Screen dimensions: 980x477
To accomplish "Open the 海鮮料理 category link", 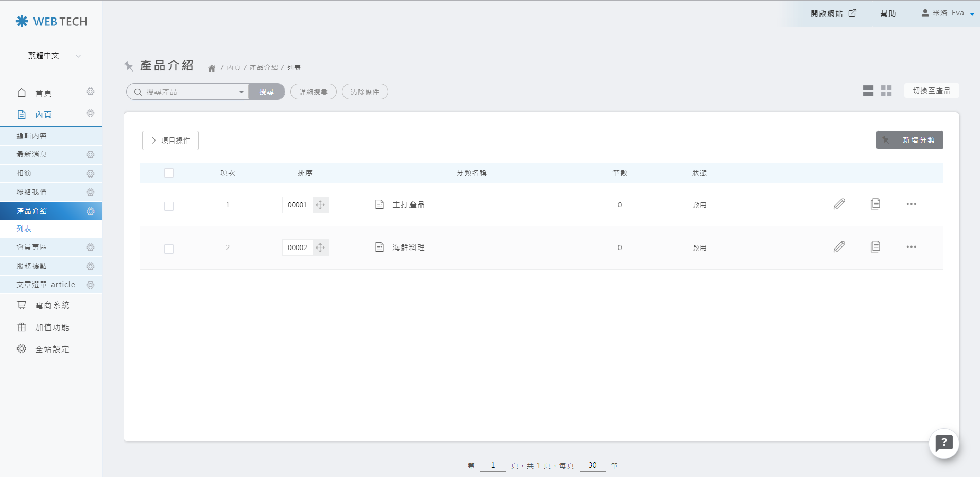I will (x=408, y=248).
